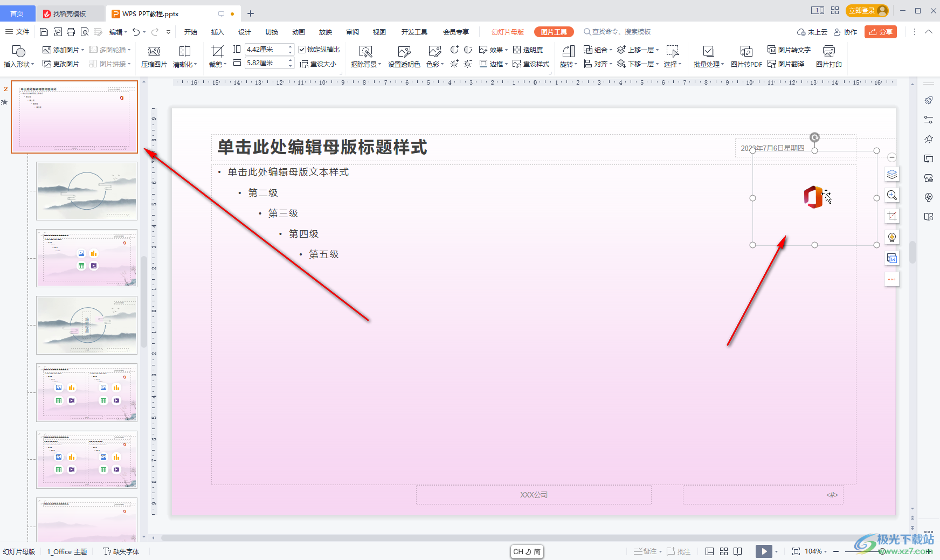Click the Reset Style (重设样式) button

tap(531, 64)
